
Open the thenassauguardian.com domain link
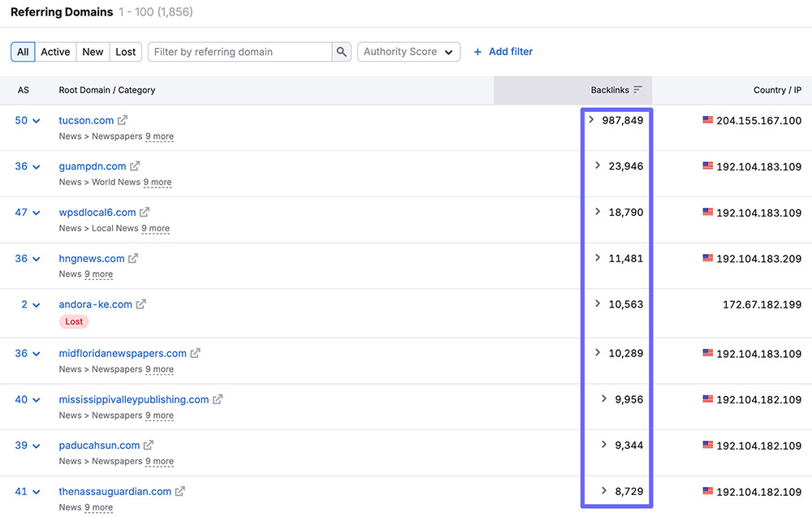coord(115,492)
